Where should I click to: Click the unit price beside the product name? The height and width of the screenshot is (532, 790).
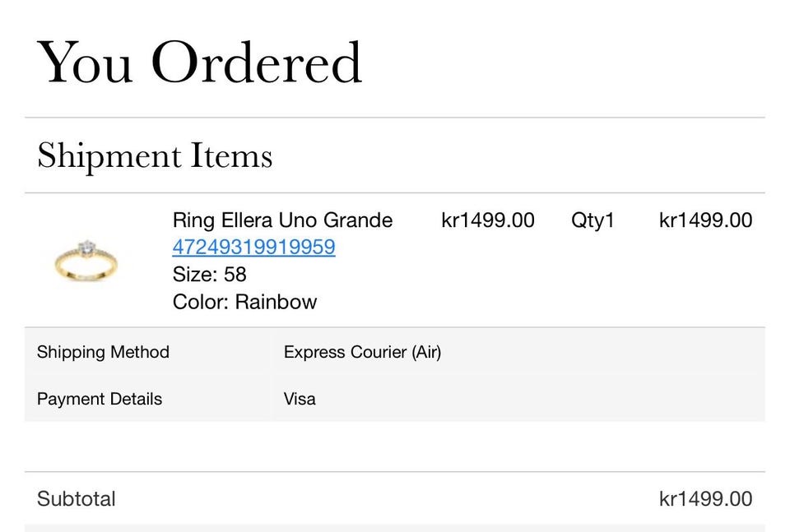tap(488, 220)
